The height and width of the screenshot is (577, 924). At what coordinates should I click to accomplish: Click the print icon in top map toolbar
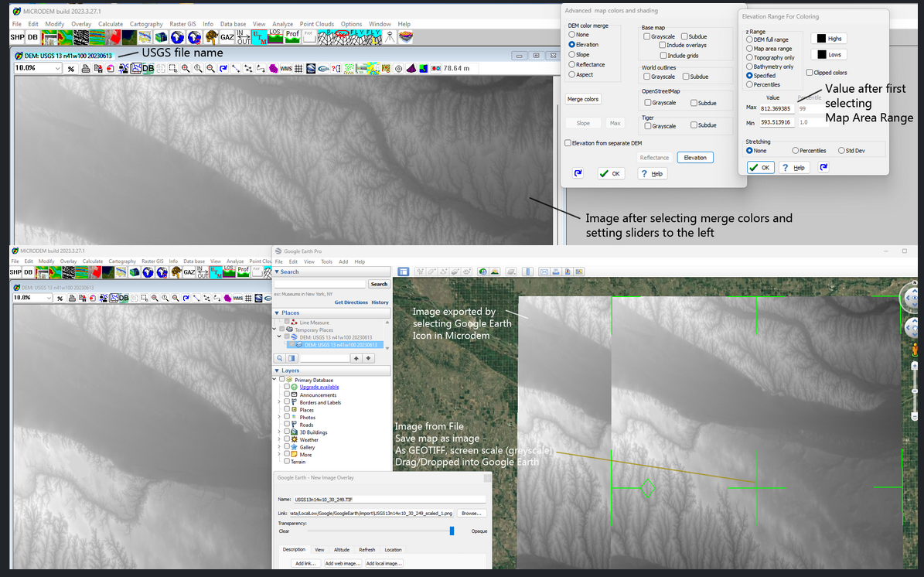pos(86,69)
